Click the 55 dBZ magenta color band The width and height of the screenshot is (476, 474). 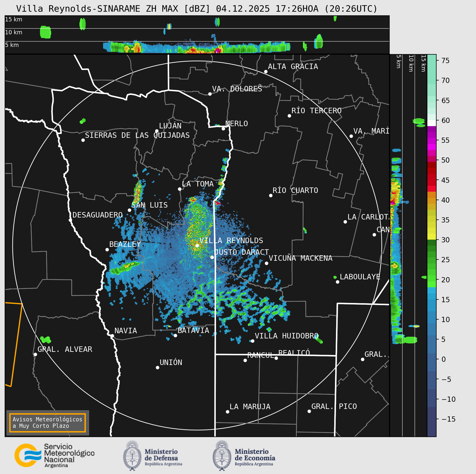pos(432,141)
